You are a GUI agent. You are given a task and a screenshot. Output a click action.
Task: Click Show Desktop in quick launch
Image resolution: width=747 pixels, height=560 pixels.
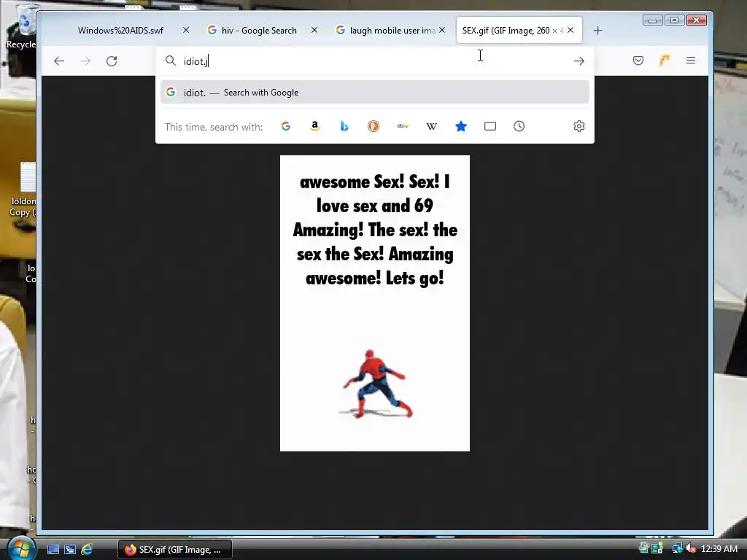[x=53, y=550]
